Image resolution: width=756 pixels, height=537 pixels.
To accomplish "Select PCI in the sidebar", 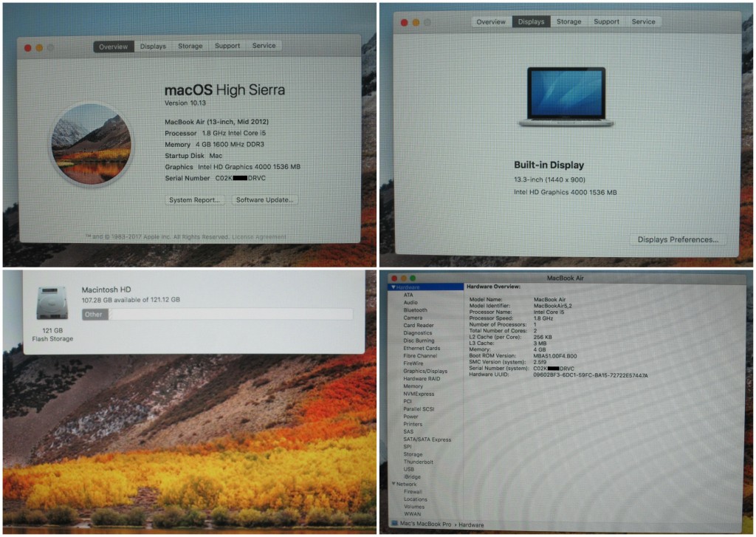I will 408,401.
